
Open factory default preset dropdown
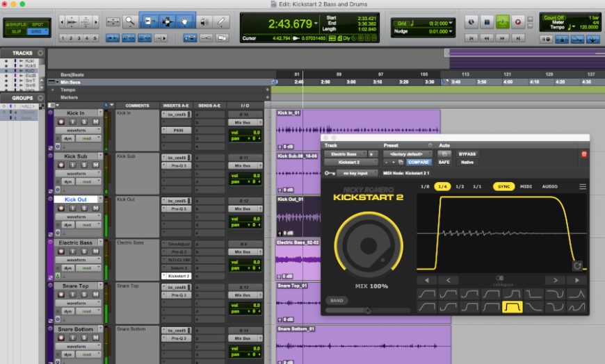coord(408,154)
